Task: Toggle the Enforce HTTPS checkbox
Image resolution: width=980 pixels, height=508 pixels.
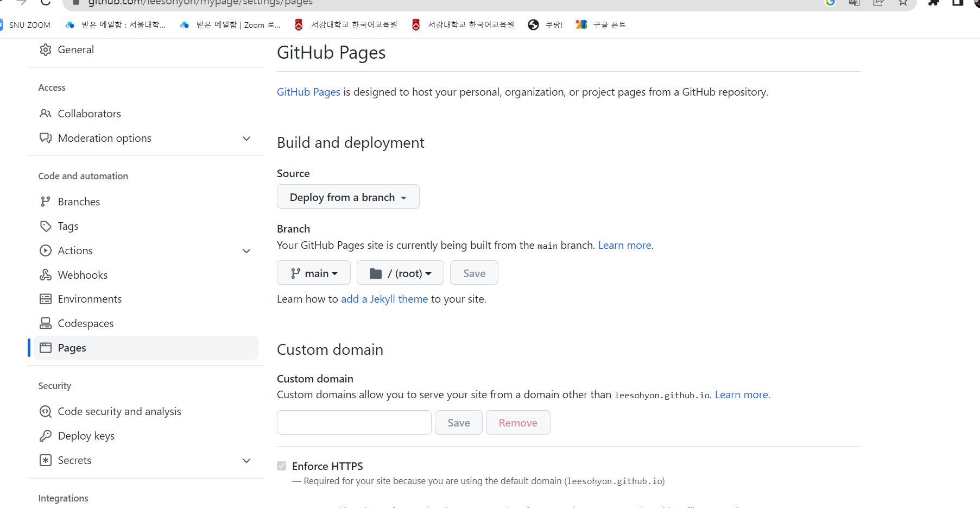Action: click(x=281, y=466)
